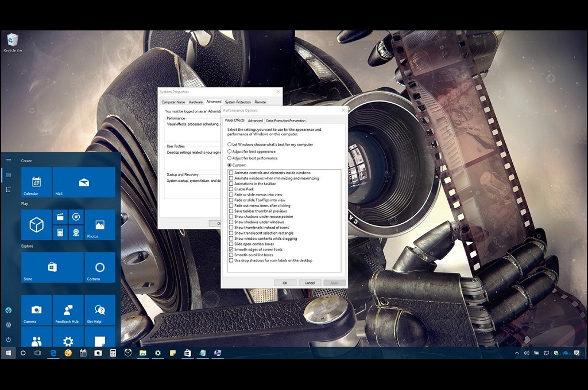The height and width of the screenshot is (390, 588).
Task: Select Adjust for best performance option
Action: (230, 158)
